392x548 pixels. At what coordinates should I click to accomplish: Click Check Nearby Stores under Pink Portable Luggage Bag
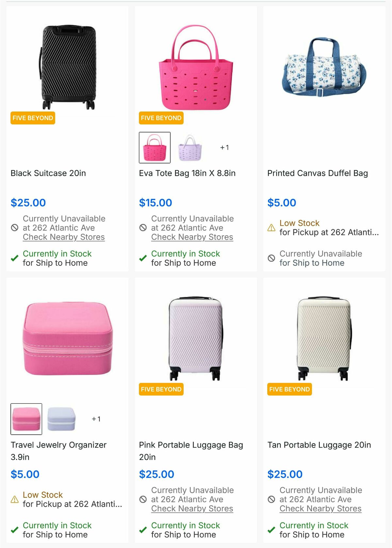(191, 508)
